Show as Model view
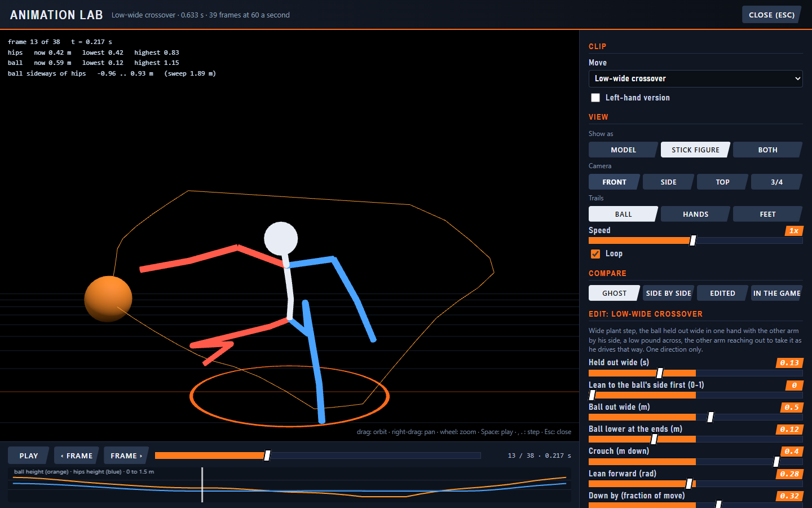This screenshot has height=508, width=812. pyautogui.click(x=623, y=150)
